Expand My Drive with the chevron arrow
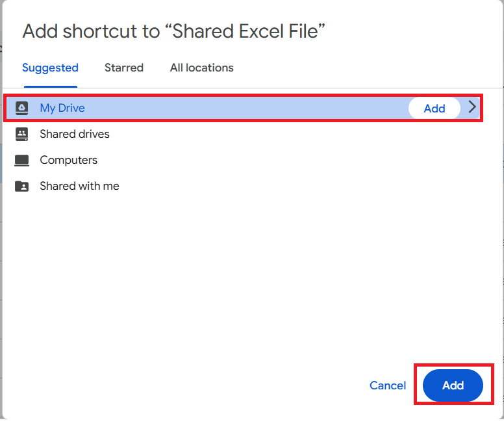The image size is (504, 429). click(473, 108)
